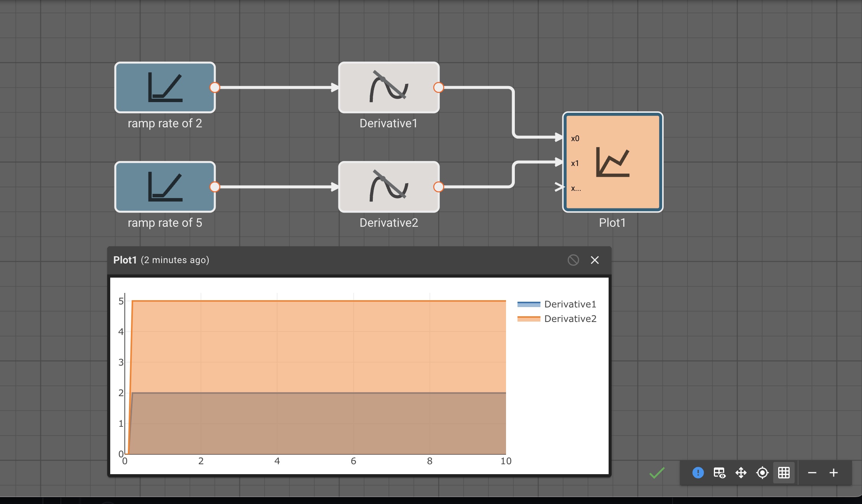862x504 pixels.
Task: Toggle the canvas grid display
Action: point(784,473)
